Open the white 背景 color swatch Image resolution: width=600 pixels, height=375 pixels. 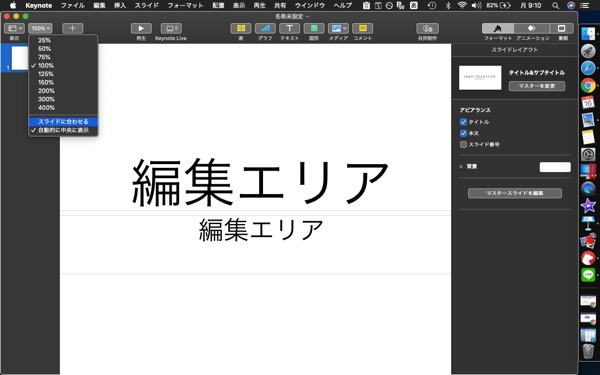[555, 167]
